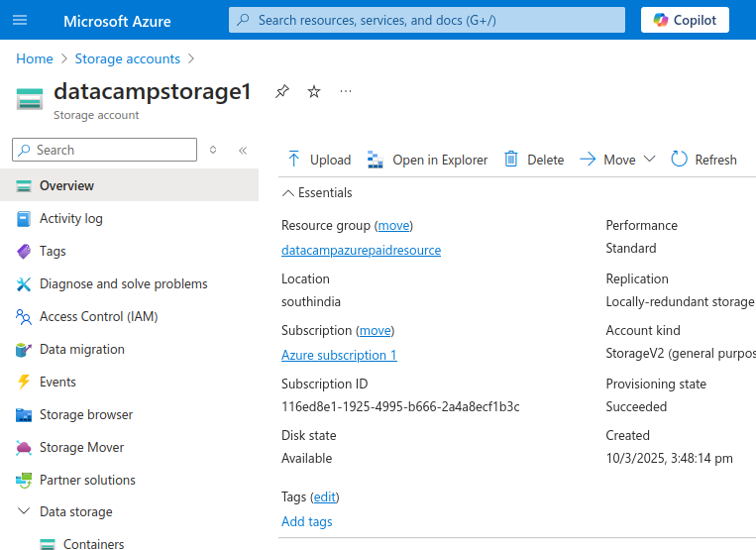Image resolution: width=756 pixels, height=550 pixels.
Task: Open the more options ellipsis
Action: click(346, 91)
